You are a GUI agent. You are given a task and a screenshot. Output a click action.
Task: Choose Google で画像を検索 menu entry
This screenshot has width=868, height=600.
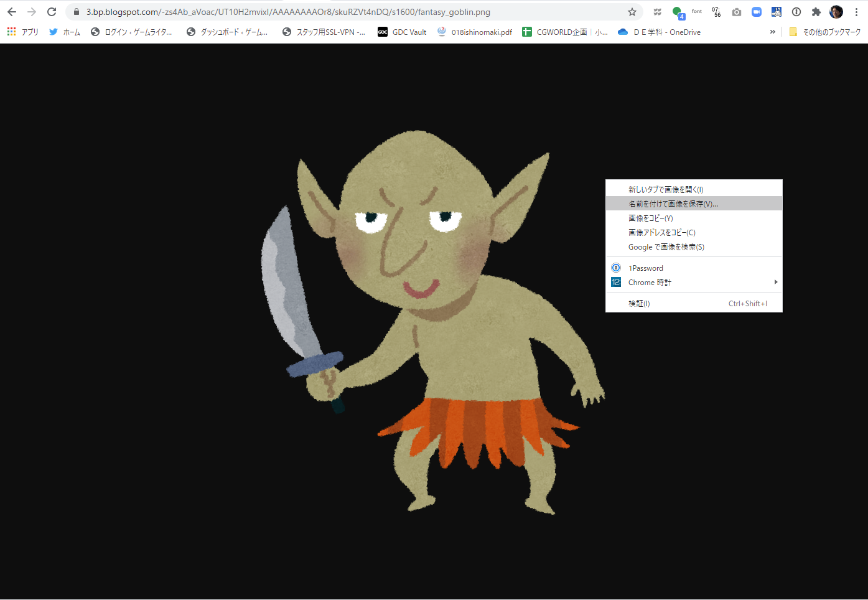click(x=694, y=246)
